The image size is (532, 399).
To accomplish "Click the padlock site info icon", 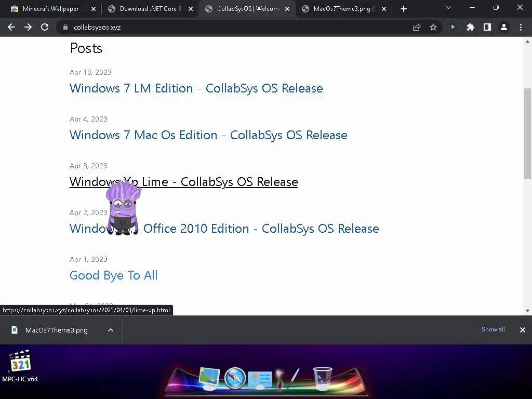I will pyautogui.click(x=65, y=27).
